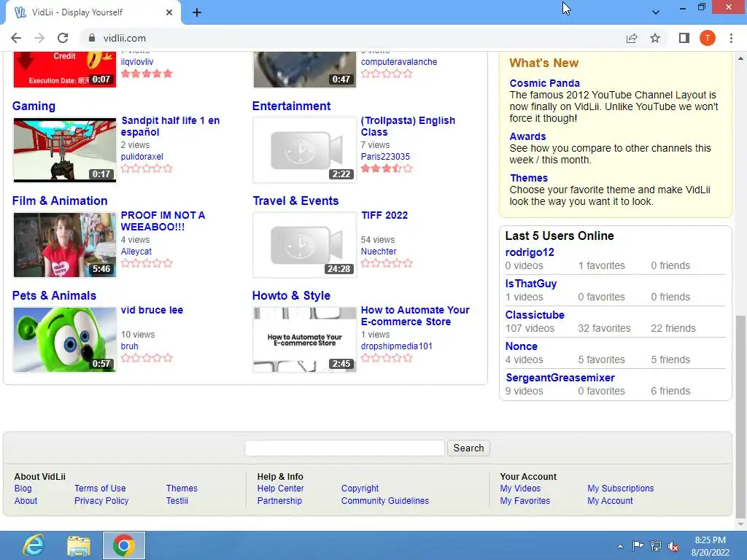
Task: Play the Trollpasta English Class thumbnail
Action: coord(305,150)
